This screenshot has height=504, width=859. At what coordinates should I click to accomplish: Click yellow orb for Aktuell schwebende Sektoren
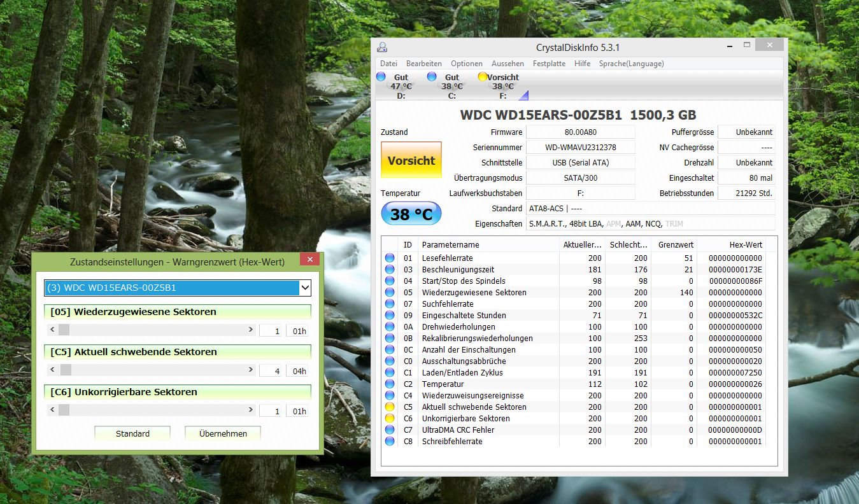pos(390,407)
